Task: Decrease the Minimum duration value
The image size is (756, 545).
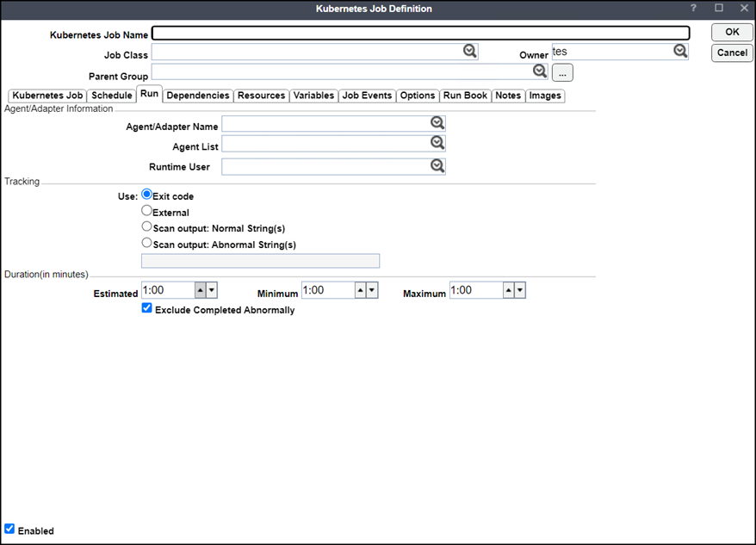Action: tap(372, 290)
